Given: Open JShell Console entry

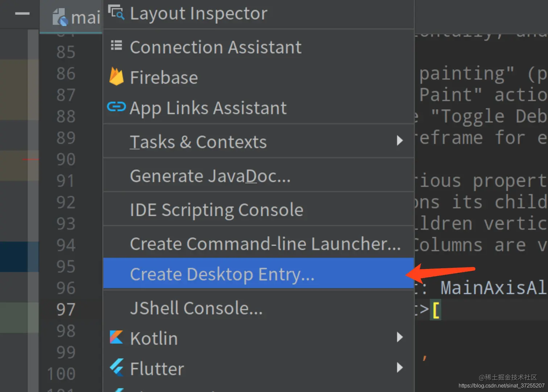Looking at the screenshot, I should coord(196,308).
